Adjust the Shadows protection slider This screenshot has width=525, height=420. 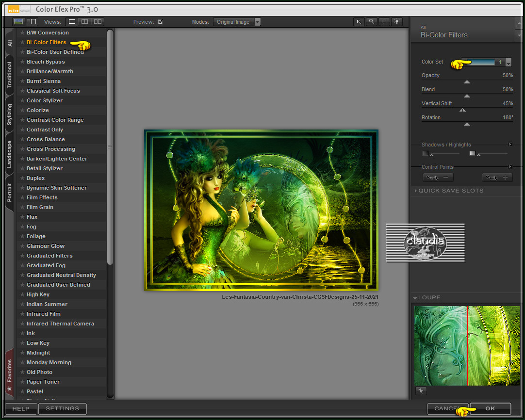click(431, 155)
